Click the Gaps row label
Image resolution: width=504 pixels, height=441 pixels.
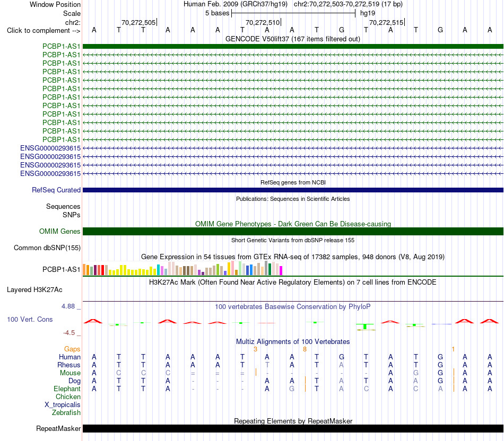pyautogui.click(x=72, y=349)
